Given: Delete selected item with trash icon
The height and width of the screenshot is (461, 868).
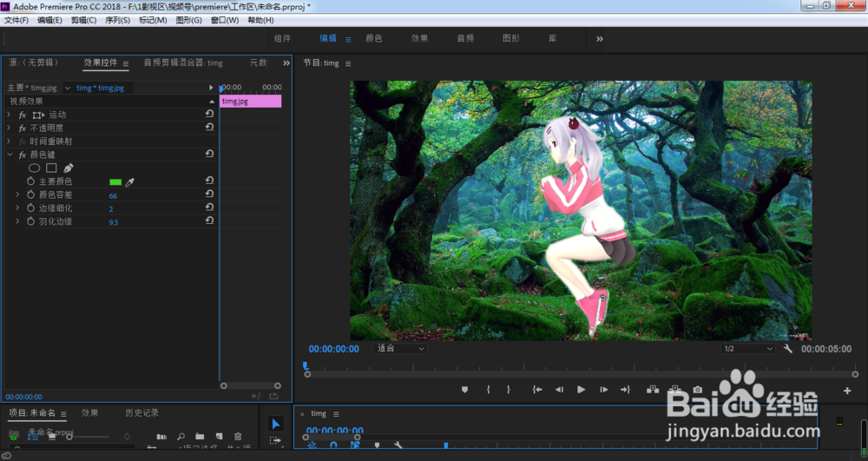Looking at the screenshot, I should pos(238,437).
